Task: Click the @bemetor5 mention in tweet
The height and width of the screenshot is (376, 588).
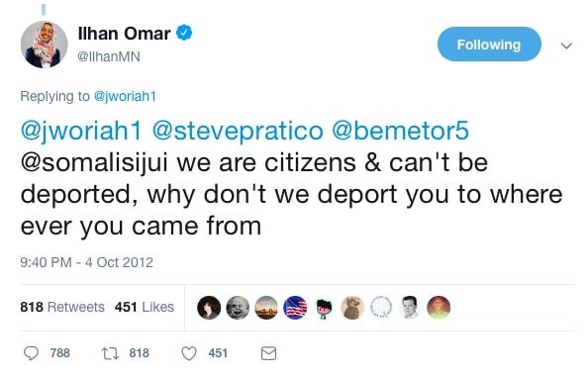Action: coord(400,131)
